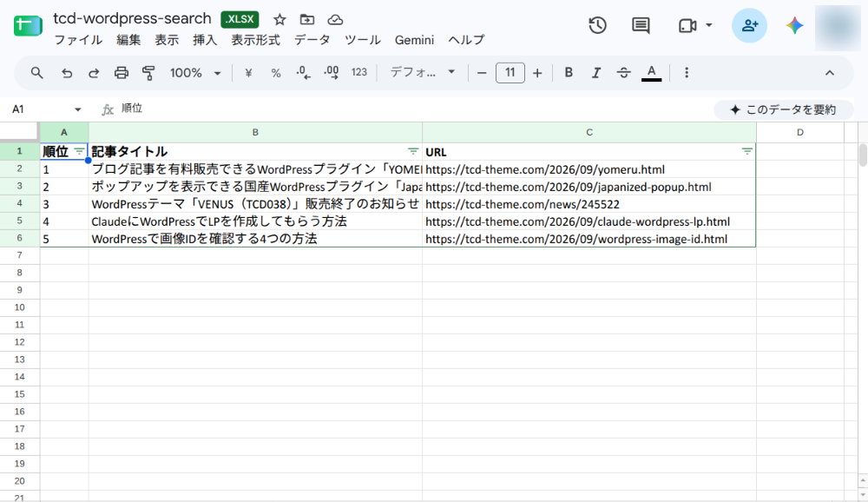
Task: Undo the last action
Action: click(67, 73)
